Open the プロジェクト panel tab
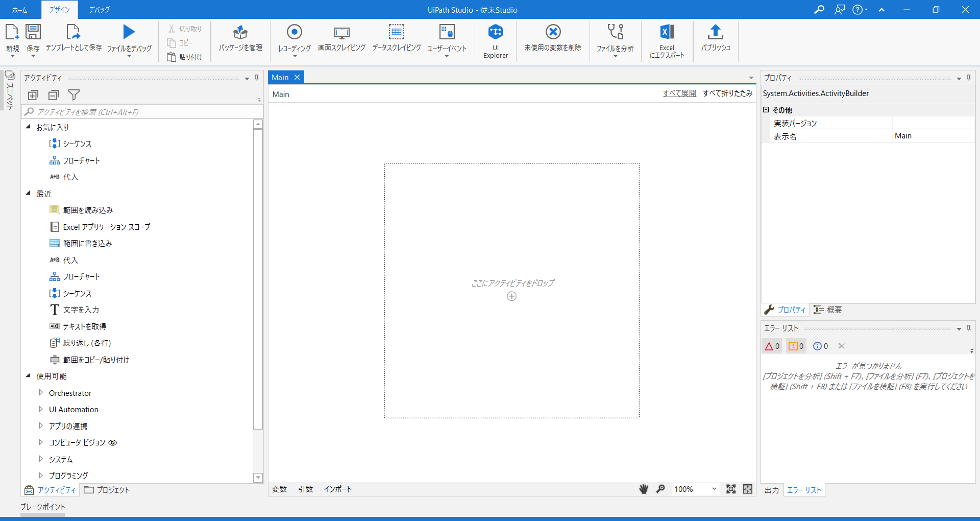The width and height of the screenshot is (980, 521). (106, 489)
